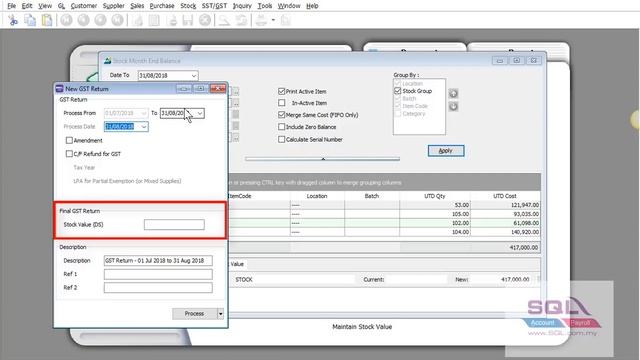Open the Supplier menu
Viewport: 640px width, 360px height.
coord(113,6)
